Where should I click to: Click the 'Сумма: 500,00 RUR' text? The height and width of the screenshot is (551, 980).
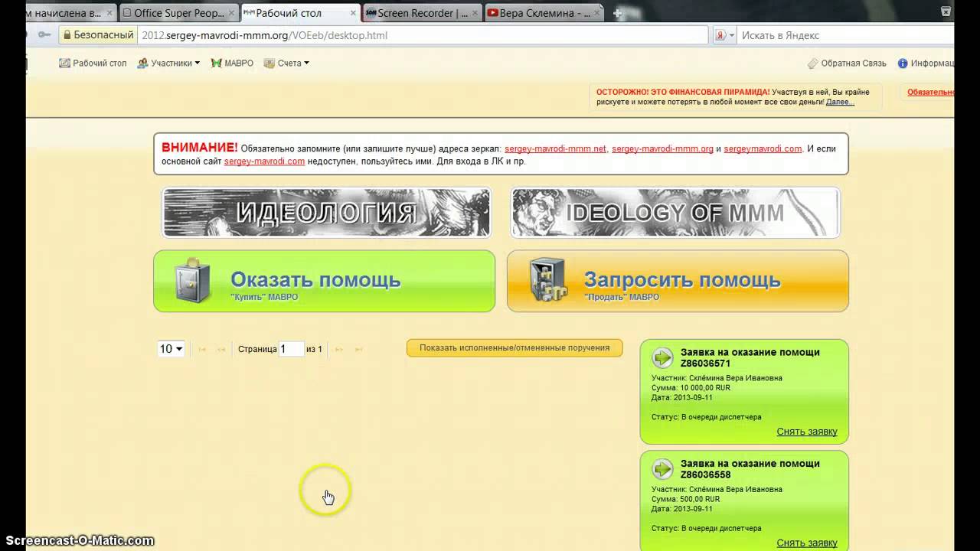point(686,499)
